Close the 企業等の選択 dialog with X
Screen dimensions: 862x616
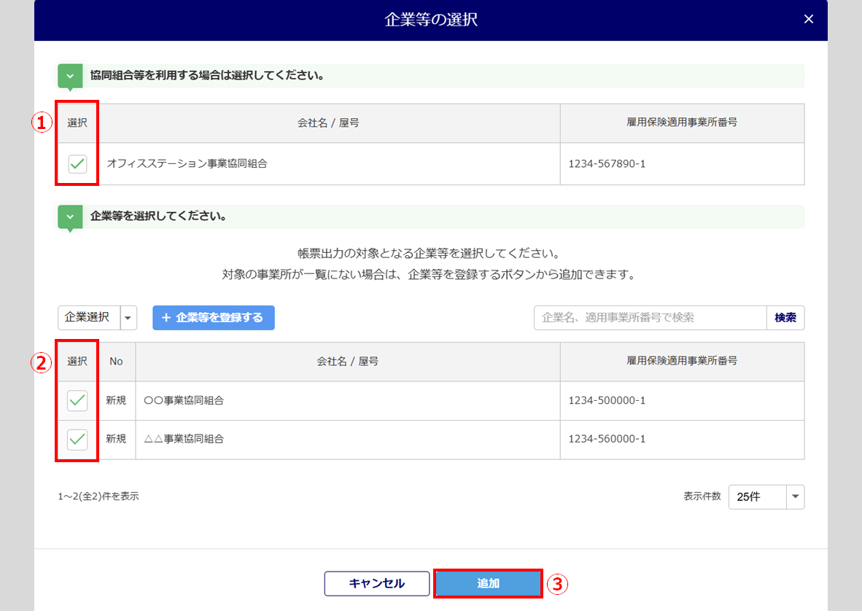pos(808,20)
